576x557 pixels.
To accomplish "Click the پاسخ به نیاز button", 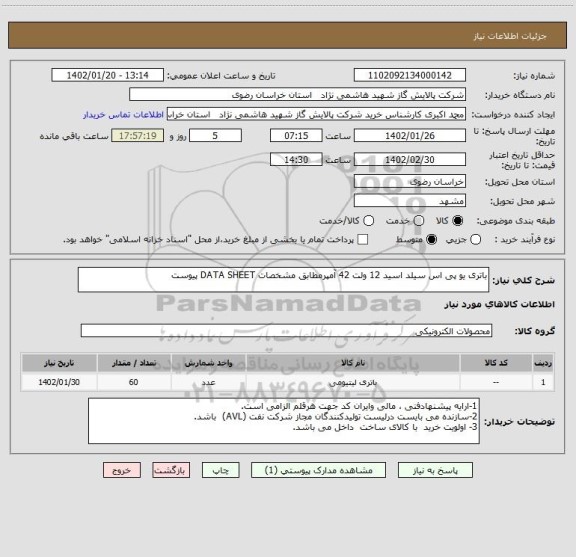I will tap(435, 470).
